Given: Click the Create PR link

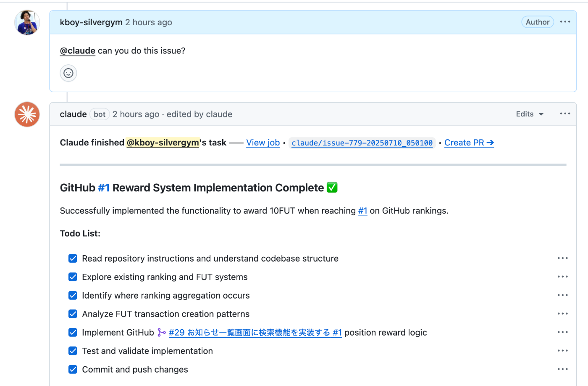Looking at the screenshot, I should [x=469, y=143].
